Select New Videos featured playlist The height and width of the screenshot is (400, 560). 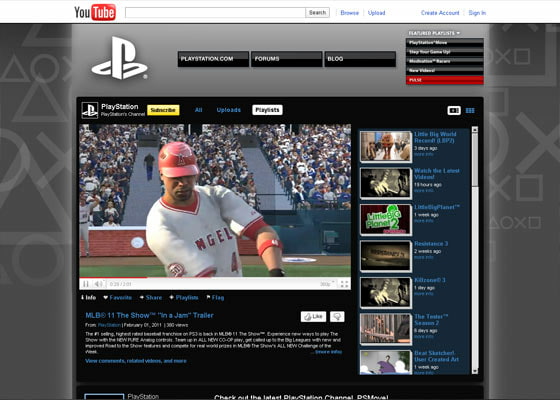point(445,70)
